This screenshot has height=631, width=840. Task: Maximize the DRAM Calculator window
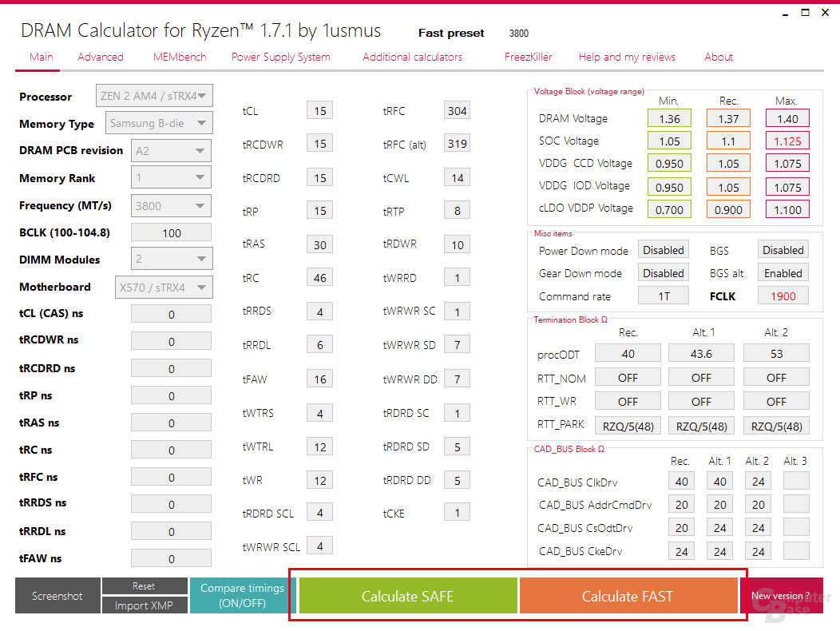click(805, 12)
